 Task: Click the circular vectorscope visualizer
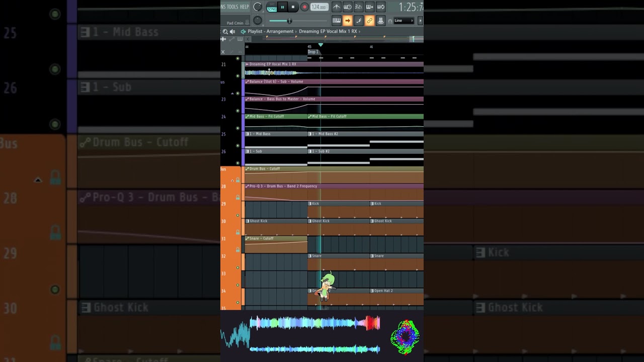405,336
